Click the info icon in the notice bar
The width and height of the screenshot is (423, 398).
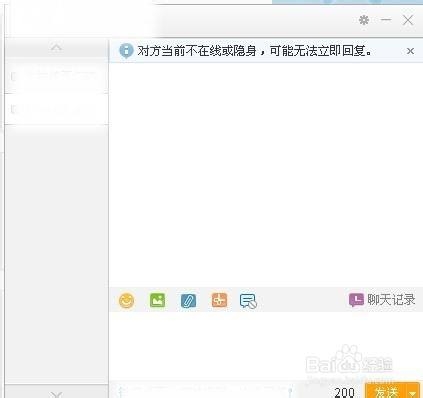tap(126, 51)
